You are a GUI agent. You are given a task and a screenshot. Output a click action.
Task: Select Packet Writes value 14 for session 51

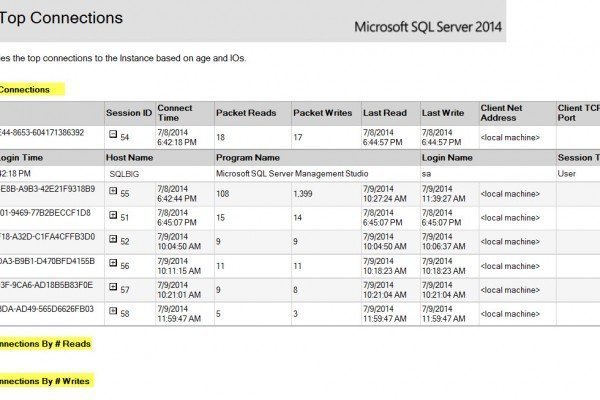point(298,218)
